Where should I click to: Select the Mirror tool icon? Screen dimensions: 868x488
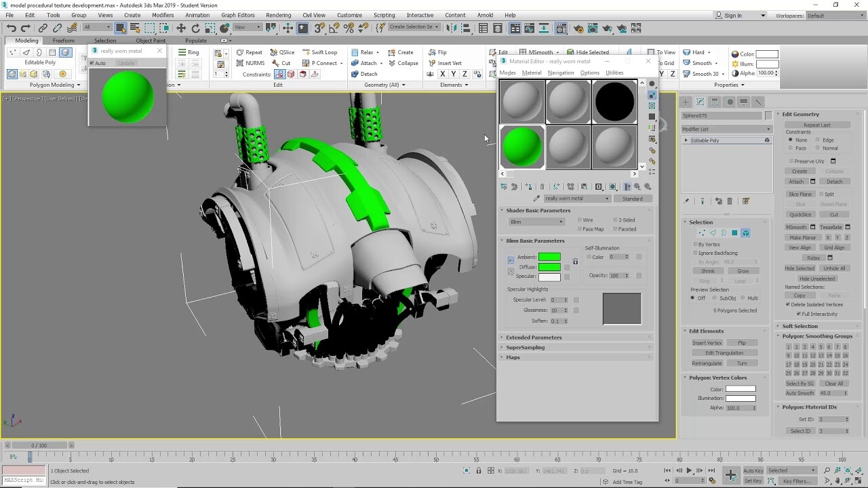pos(450,28)
